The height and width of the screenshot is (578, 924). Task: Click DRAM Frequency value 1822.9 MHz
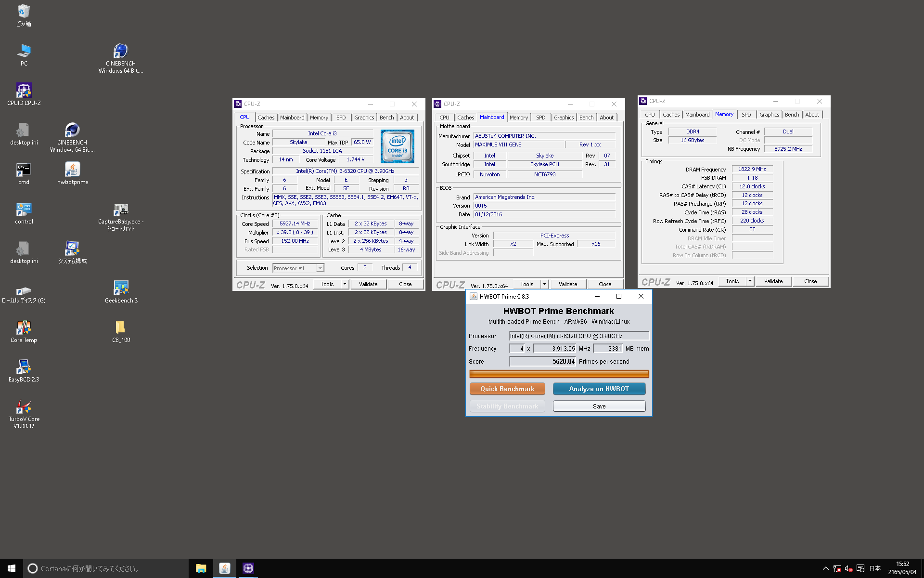pos(752,170)
